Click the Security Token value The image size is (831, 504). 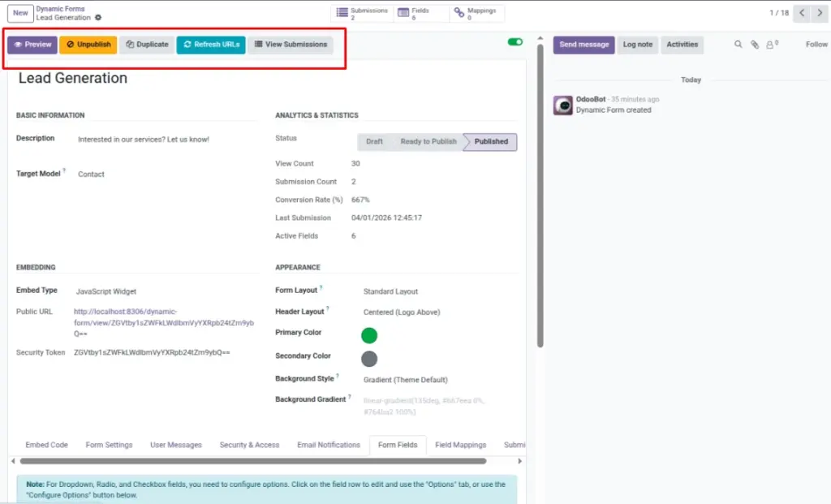coord(152,352)
